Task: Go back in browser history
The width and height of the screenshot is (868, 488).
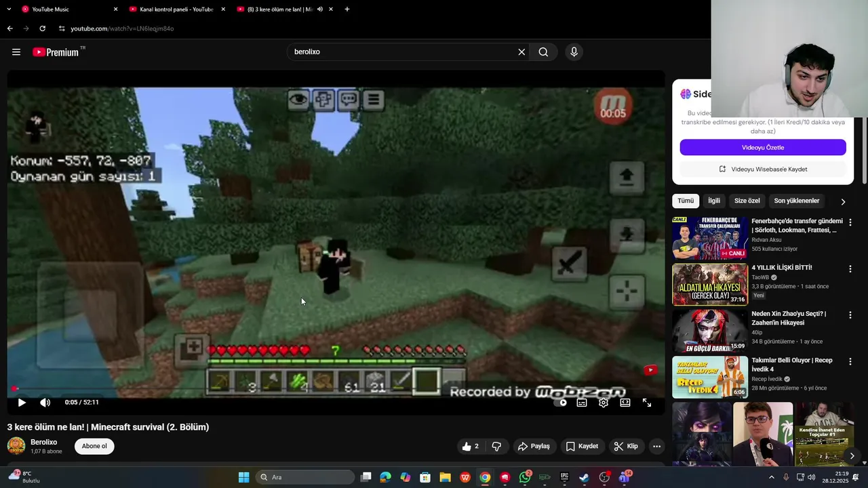Action: tap(9, 28)
